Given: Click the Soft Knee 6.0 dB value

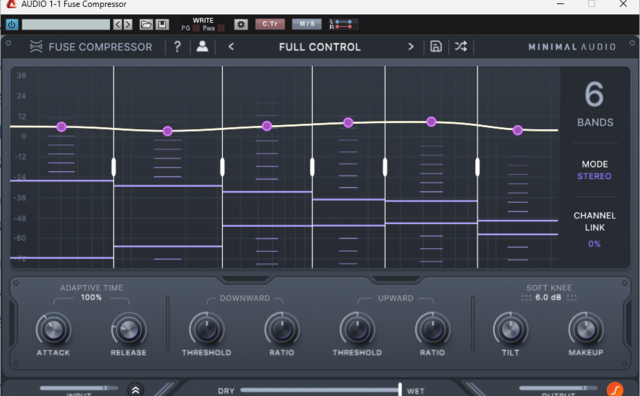Looking at the screenshot, I should coord(548,298).
